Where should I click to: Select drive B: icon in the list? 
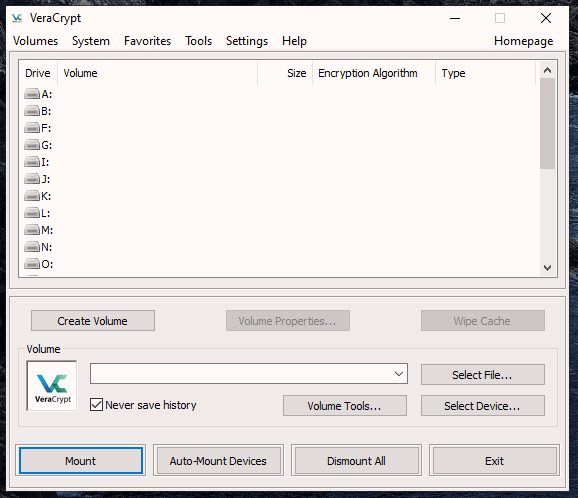(x=32, y=111)
